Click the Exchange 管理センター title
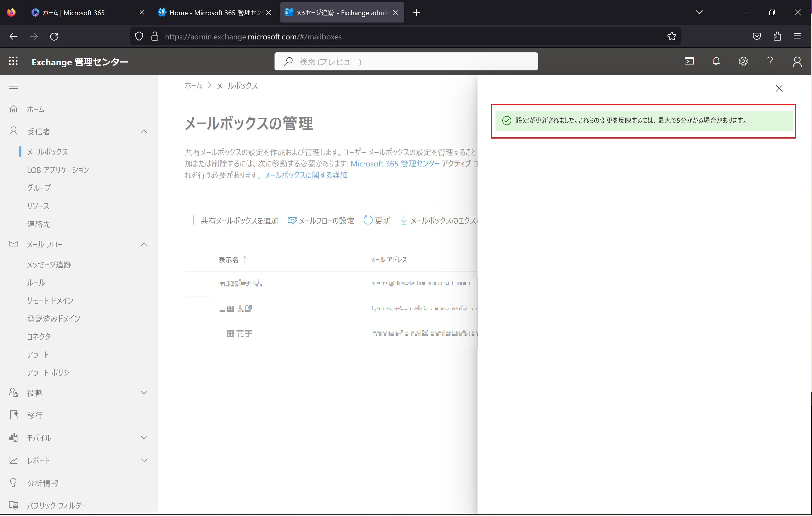This screenshot has width=812, height=516. click(80, 62)
